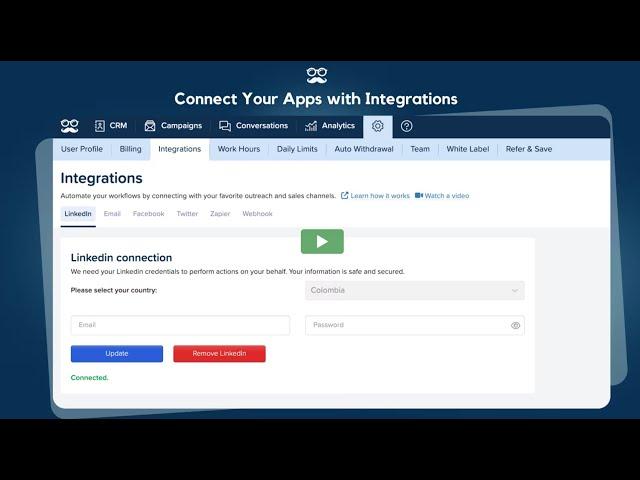Screen dimensions: 640x480
Task: Click the mustache logo in navigation bar
Action: click(x=70, y=126)
